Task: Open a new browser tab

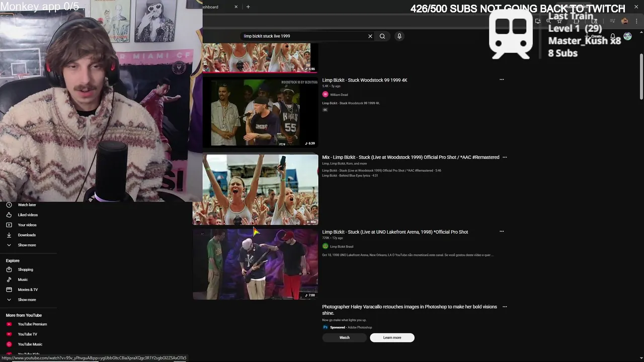Action: point(248,7)
